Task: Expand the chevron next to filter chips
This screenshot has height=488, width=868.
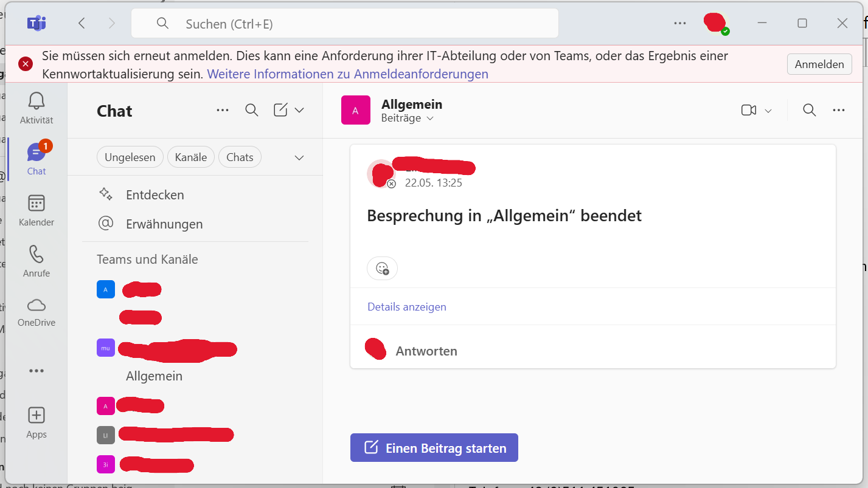Action: click(299, 157)
